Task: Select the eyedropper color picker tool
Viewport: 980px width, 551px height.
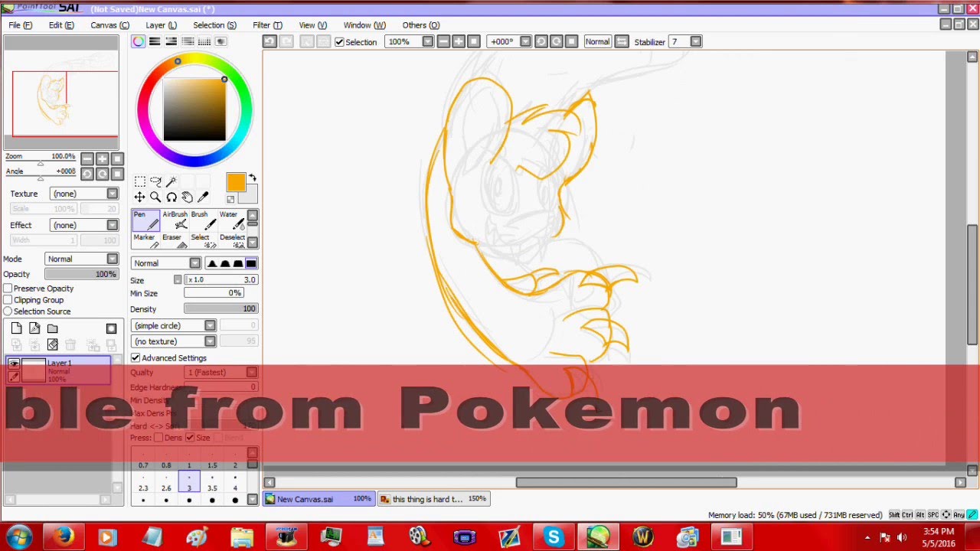Action: click(203, 197)
